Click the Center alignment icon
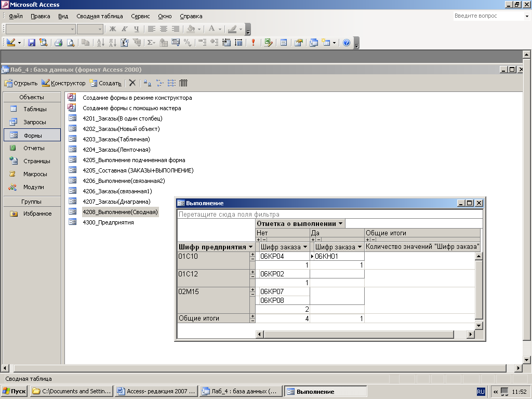532x399 pixels. 164,29
